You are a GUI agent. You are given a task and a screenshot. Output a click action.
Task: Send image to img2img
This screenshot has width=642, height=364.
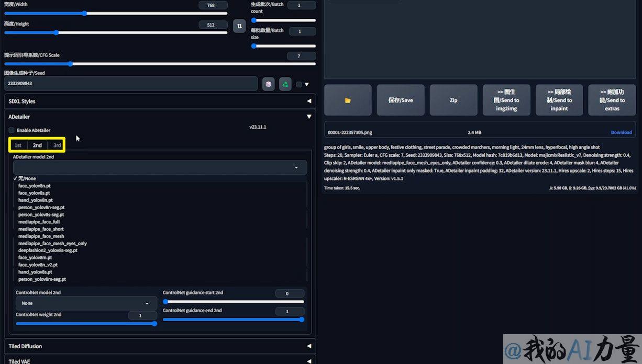(x=506, y=100)
